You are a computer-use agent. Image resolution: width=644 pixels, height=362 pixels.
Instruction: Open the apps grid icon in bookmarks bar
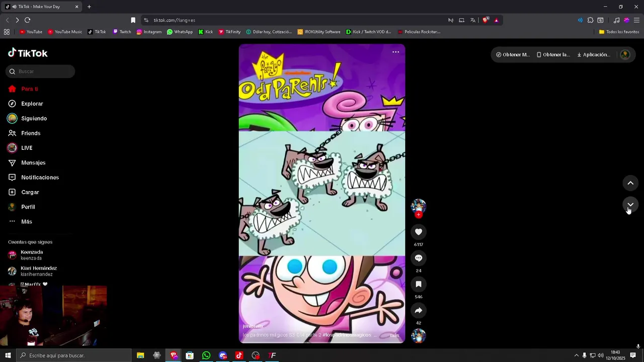[x=7, y=32]
